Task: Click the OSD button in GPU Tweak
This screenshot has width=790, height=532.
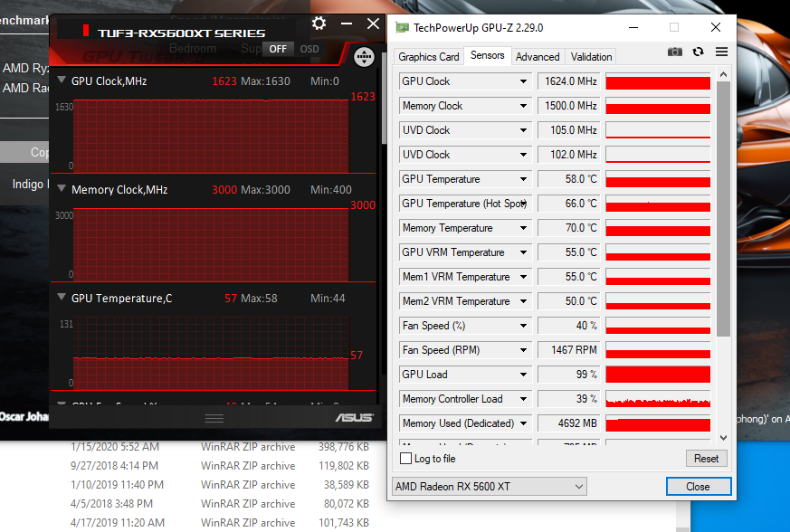Action: [x=309, y=49]
